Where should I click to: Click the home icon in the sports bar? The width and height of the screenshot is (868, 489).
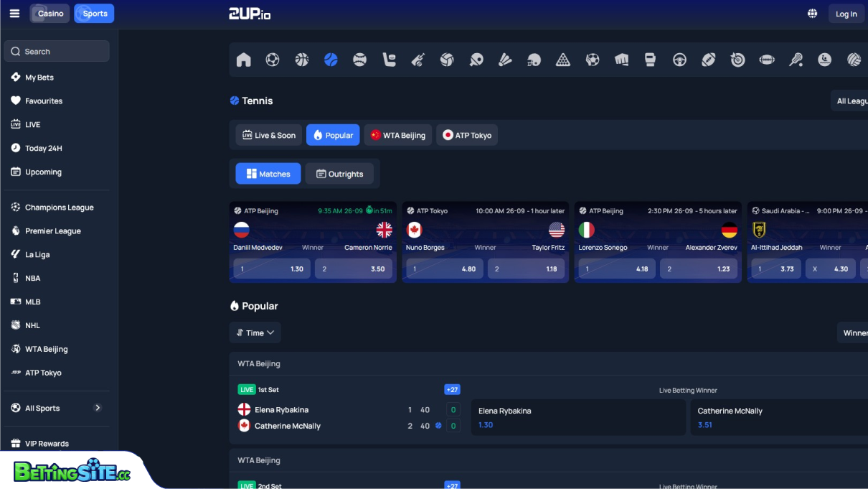(243, 60)
